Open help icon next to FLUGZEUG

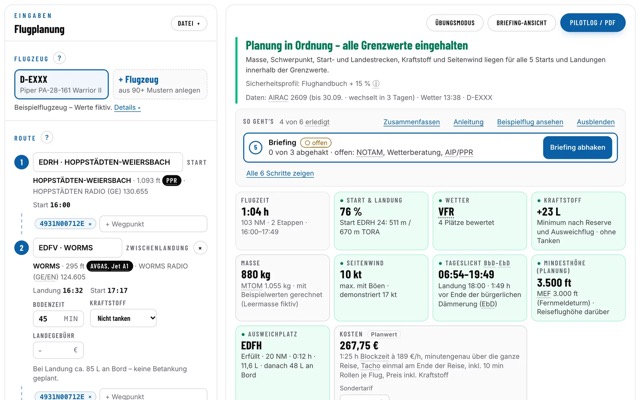[x=59, y=58]
